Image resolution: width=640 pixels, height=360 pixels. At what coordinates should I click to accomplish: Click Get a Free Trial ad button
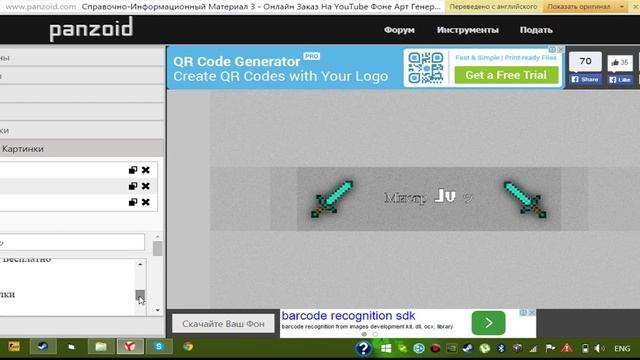506,75
